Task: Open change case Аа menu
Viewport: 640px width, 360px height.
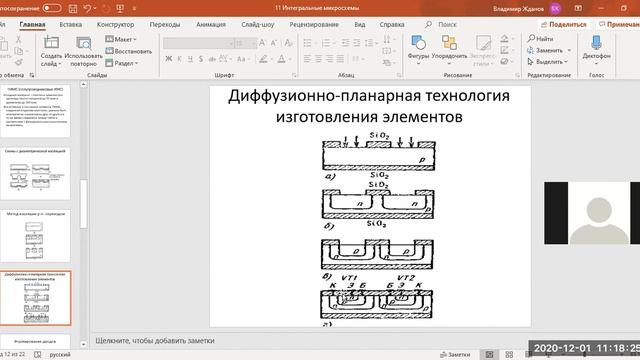Action: pyautogui.click(x=242, y=59)
